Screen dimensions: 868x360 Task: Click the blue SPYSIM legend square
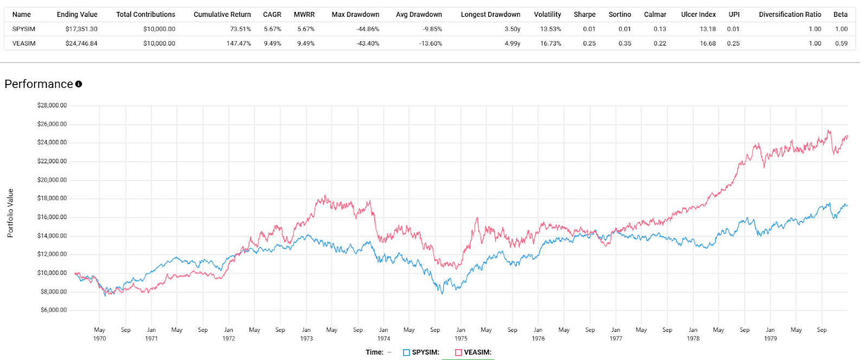click(406, 352)
